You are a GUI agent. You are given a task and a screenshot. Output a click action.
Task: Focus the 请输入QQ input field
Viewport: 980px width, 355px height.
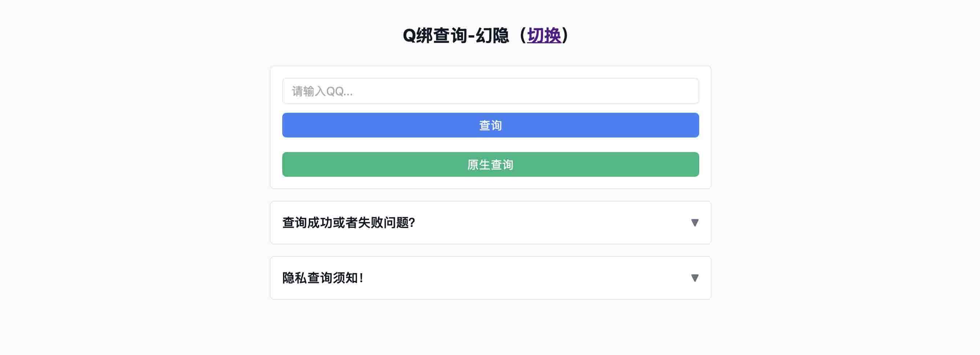tap(490, 91)
